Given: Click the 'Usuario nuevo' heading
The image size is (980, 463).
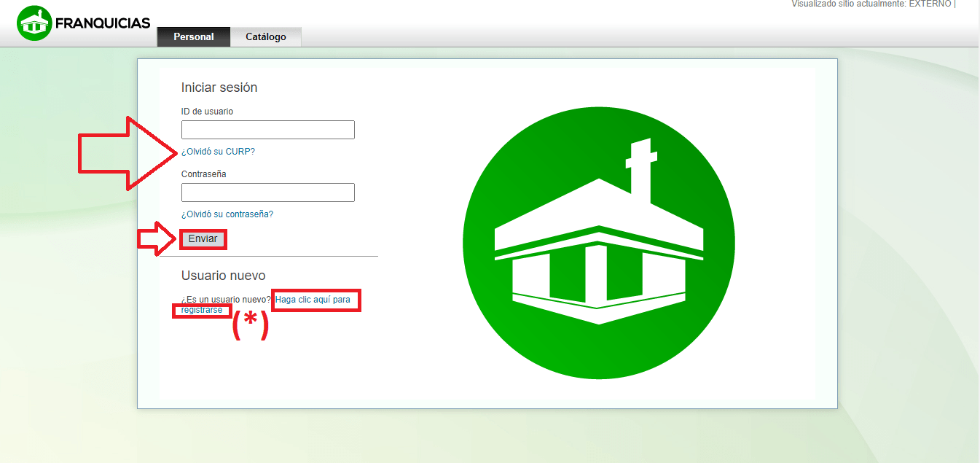Looking at the screenshot, I should point(223,276).
